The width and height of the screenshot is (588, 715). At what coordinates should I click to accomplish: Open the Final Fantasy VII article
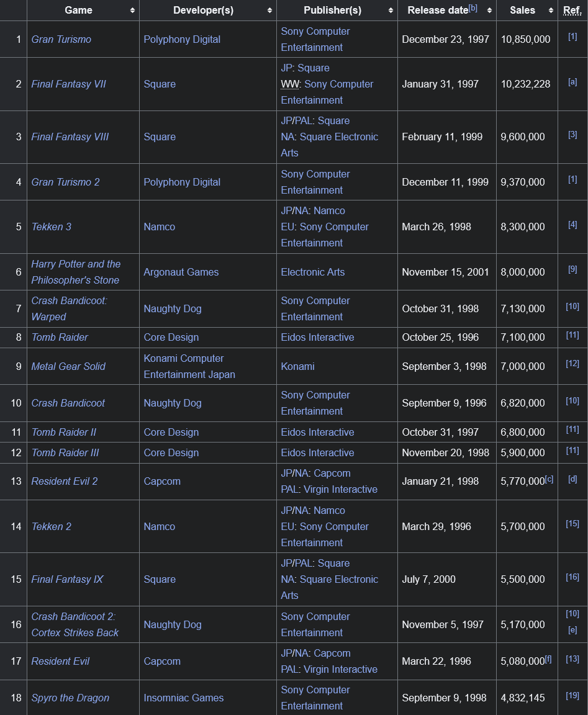(x=68, y=84)
